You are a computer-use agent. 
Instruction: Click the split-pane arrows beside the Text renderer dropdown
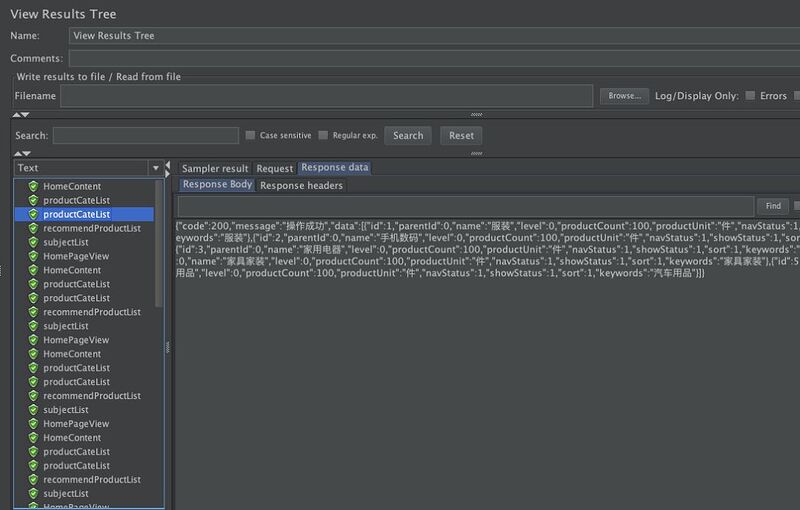tap(167, 169)
